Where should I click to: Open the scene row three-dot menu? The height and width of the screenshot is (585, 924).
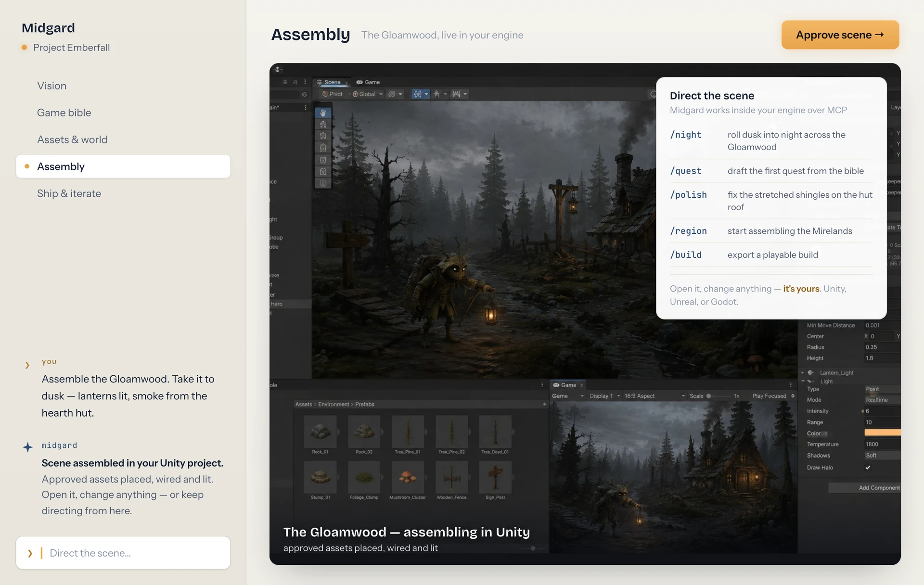(305, 107)
